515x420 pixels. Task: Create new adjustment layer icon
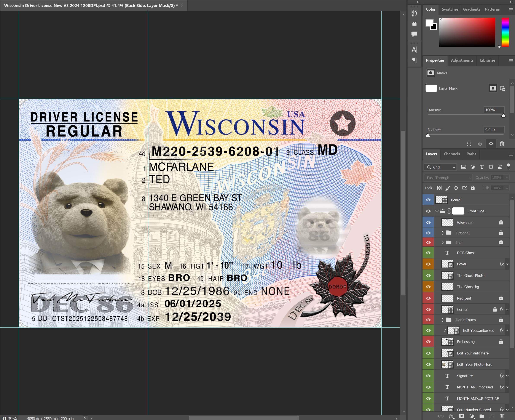[472, 416]
